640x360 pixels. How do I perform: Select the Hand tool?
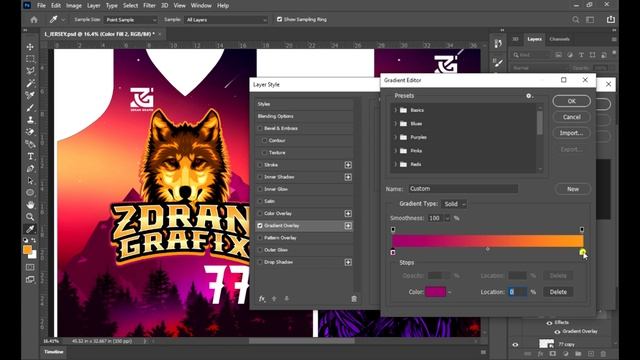(x=30, y=204)
